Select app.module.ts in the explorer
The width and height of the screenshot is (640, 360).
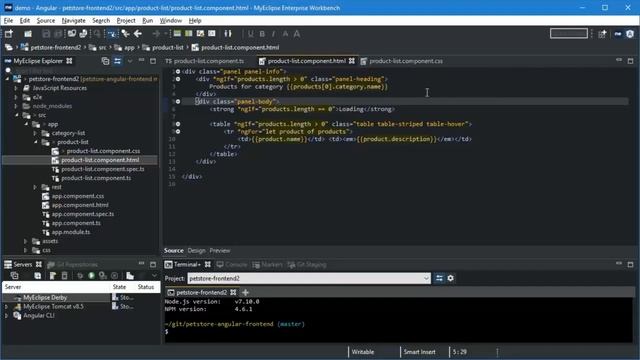click(x=71, y=232)
